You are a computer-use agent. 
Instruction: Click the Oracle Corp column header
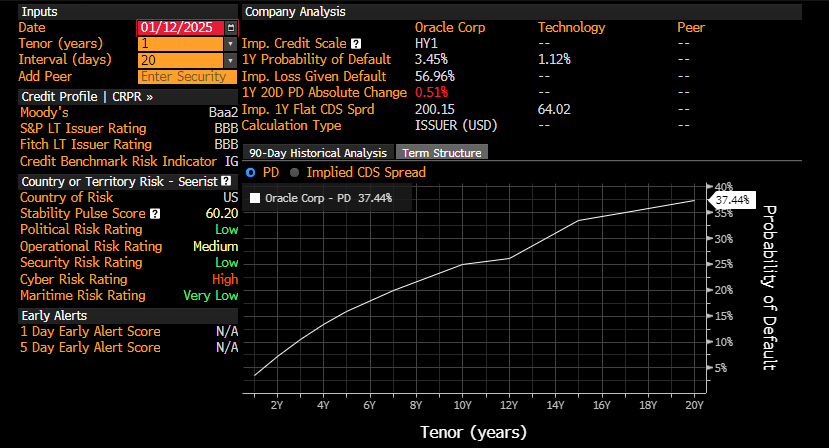pyautogui.click(x=449, y=28)
